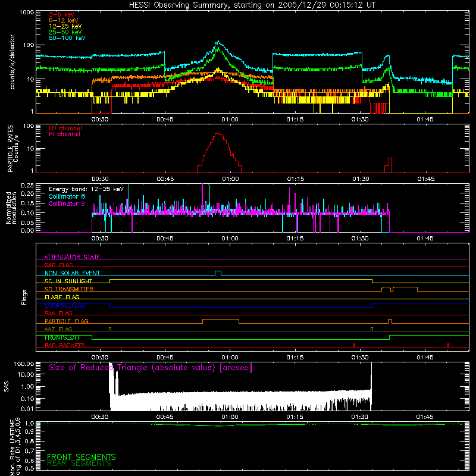The image size is (476, 476).
Task: Click the Energy band: 12-25 keV label
Action: [x=86, y=189]
